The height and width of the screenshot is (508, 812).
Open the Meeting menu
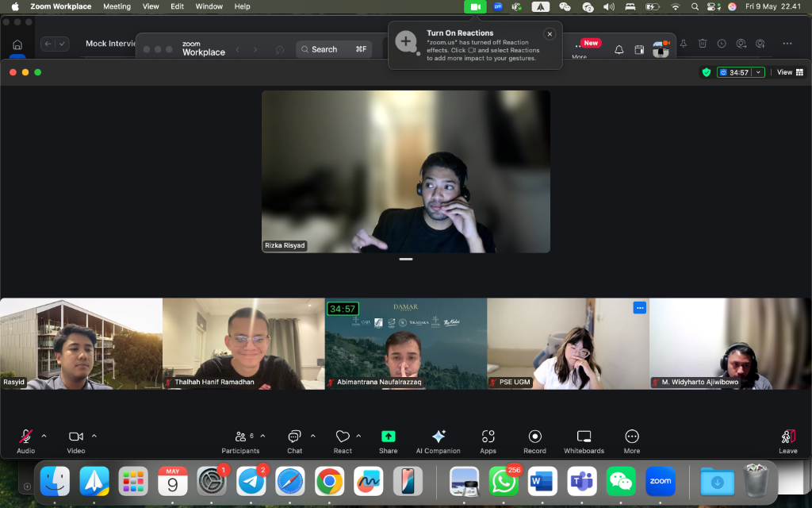[117, 6]
